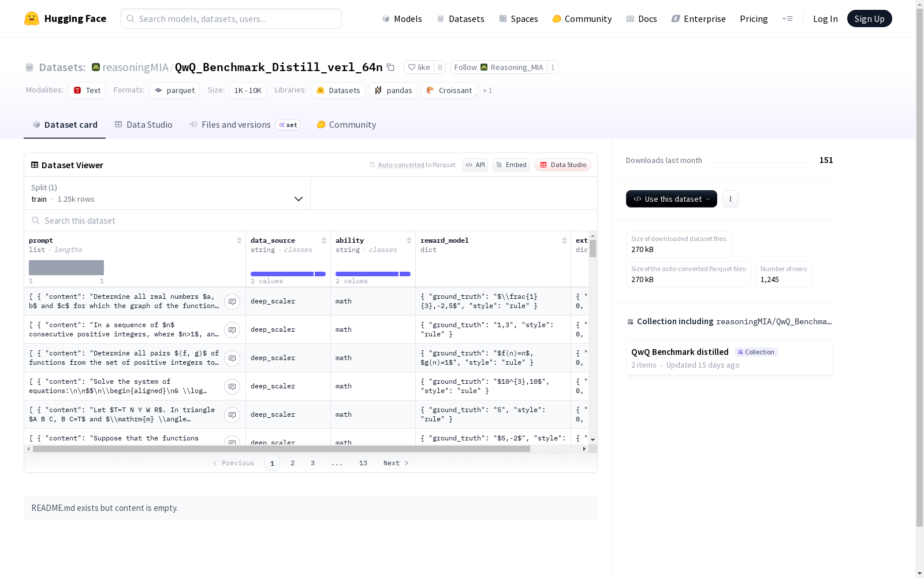924x578 pixels.
Task: Select the pandas library tag
Action: point(393,90)
